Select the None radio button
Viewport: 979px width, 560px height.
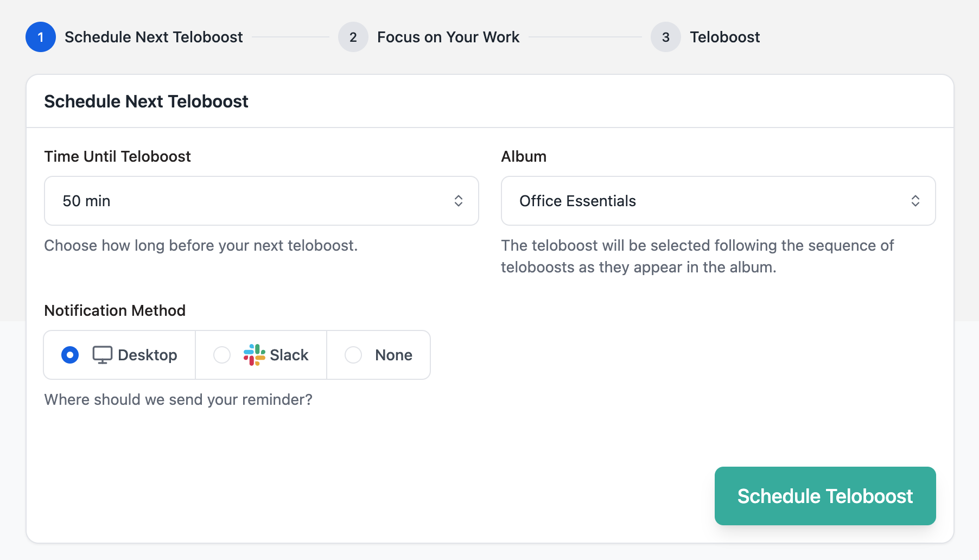[353, 355]
